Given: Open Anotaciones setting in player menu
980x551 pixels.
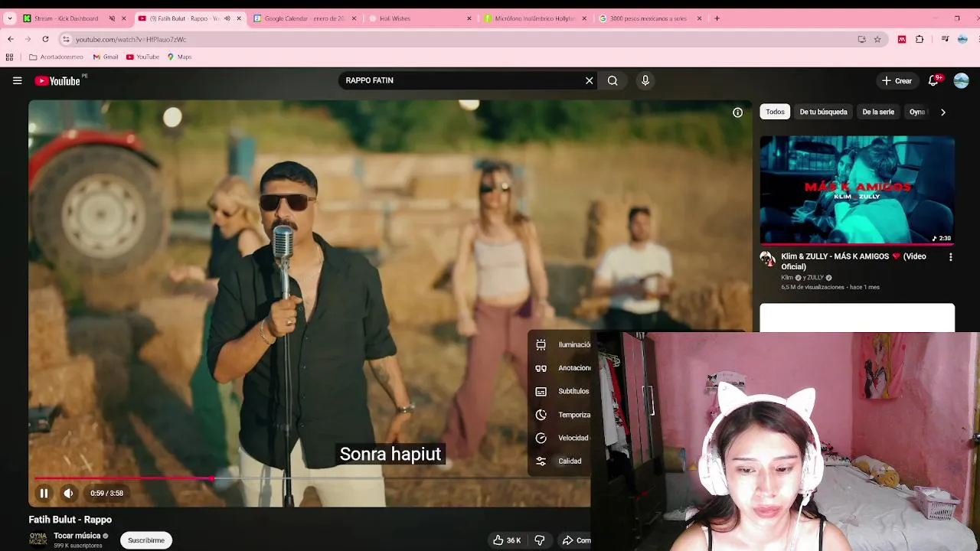Looking at the screenshot, I should [x=563, y=368].
